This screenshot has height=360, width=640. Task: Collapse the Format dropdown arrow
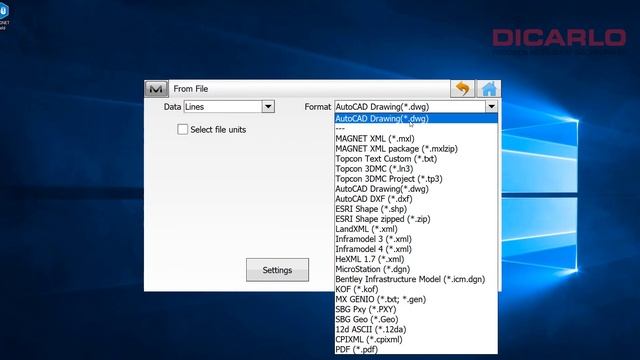point(491,107)
